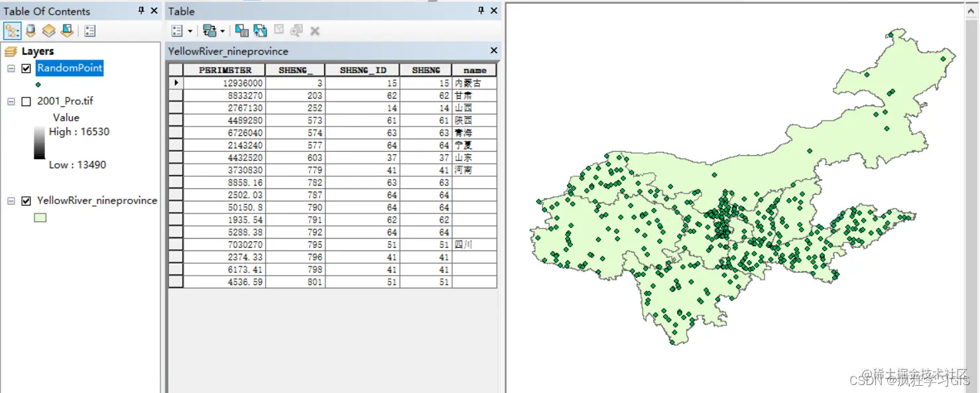
Task: Click RandomPoint green point symbol
Action: 38,84
